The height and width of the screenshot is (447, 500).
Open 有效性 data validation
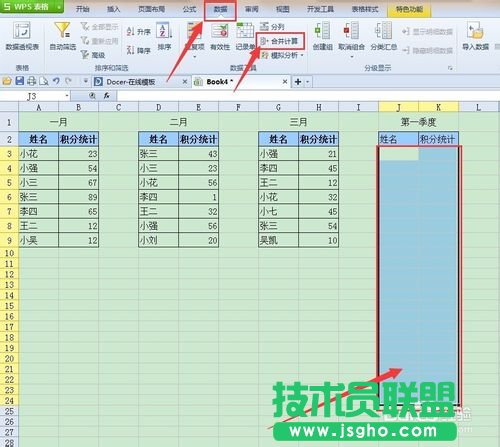tap(220, 36)
